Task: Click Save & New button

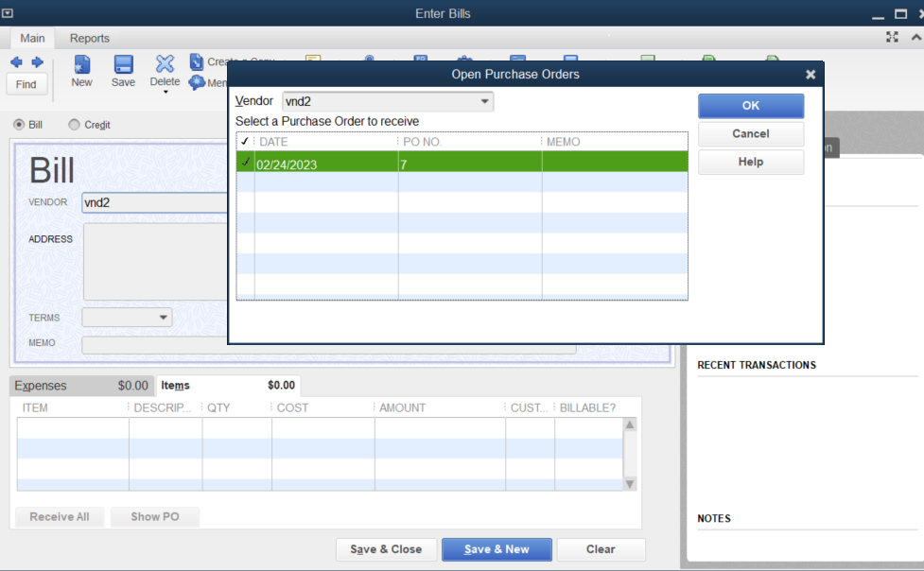Action: (x=497, y=549)
